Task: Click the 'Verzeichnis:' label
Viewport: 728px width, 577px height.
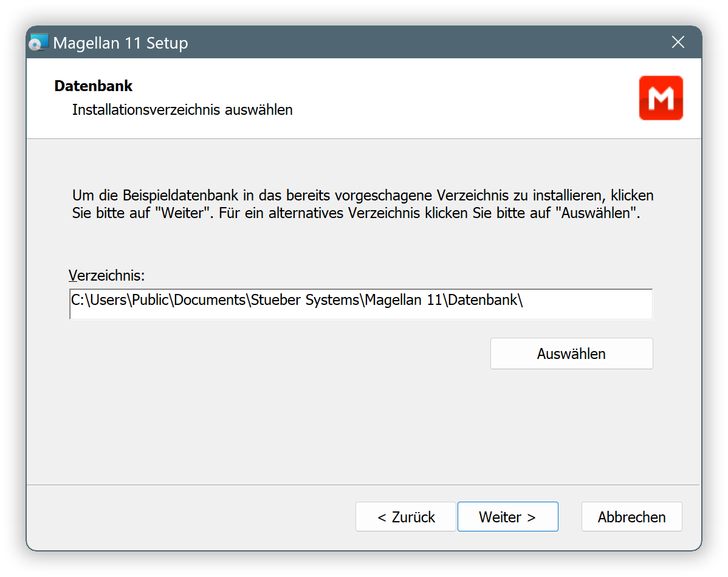Action: (x=107, y=275)
